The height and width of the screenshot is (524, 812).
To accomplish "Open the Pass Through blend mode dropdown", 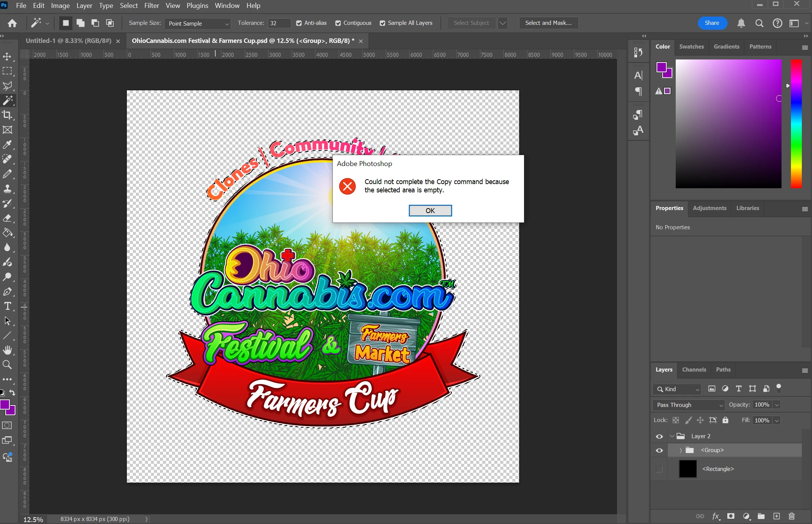I will click(x=689, y=405).
